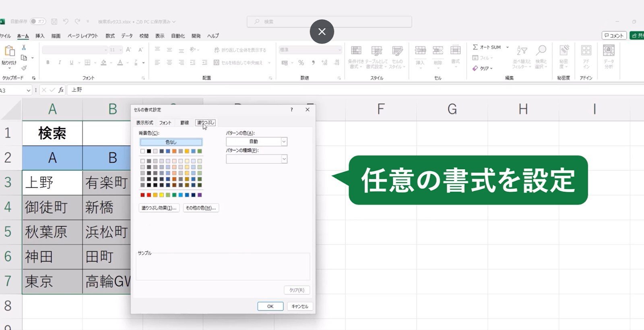Click the help question mark in the dialog

(292, 110)
